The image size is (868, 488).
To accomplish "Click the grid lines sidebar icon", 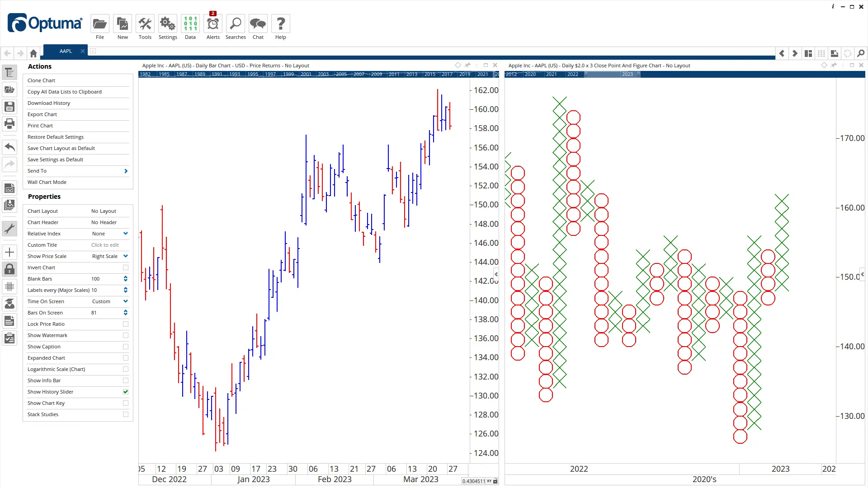I will coord(9,286).
